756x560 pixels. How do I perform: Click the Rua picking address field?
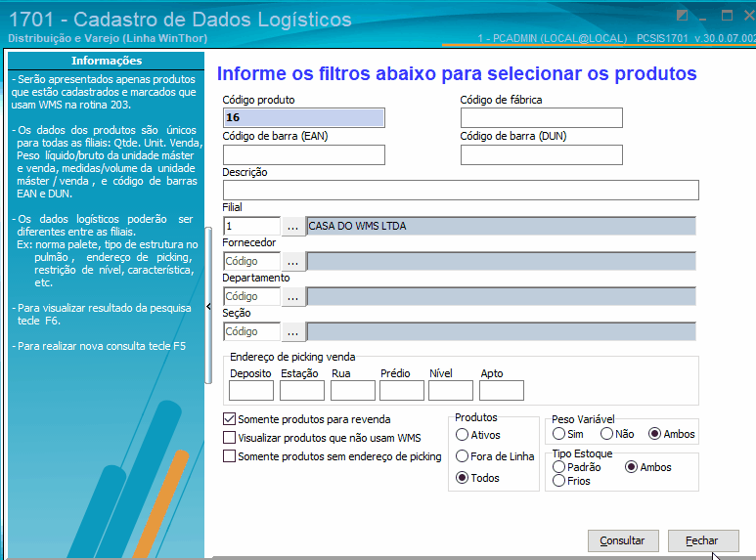(x=353, y=390)
